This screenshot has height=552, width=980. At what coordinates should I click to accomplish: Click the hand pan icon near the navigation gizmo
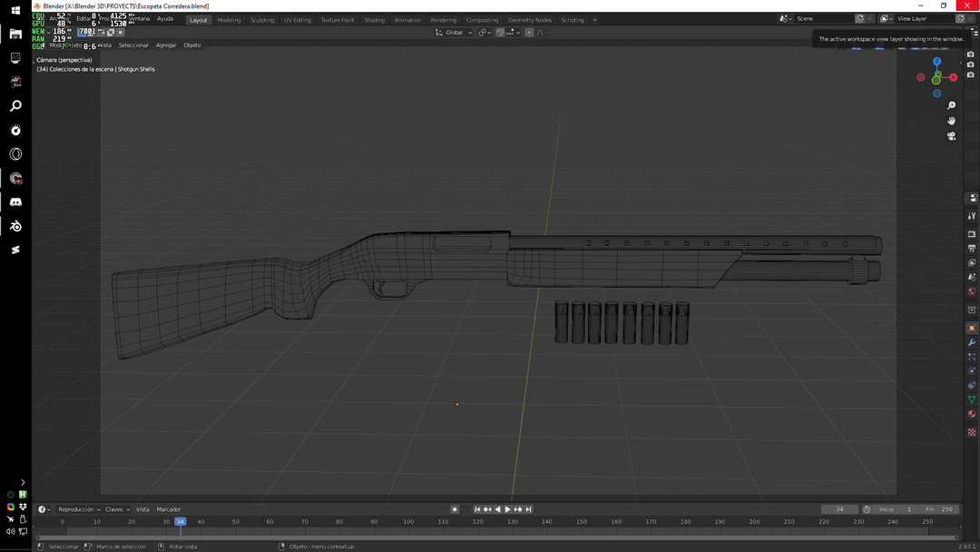[x=951, y=120]
